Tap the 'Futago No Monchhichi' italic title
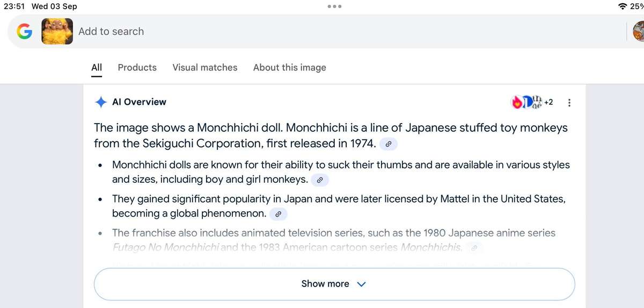This screenshot has width=644, height=308. [x=166, y=248]
